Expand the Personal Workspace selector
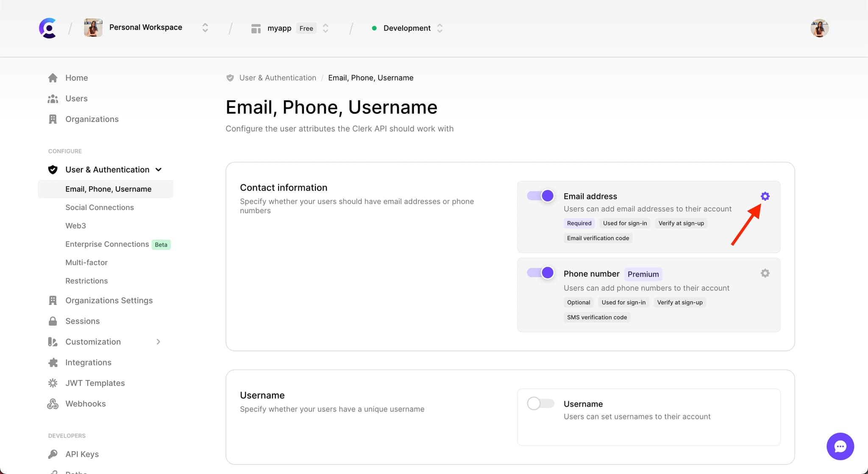This screenshot has width=868, height=474. click(205, 28)
